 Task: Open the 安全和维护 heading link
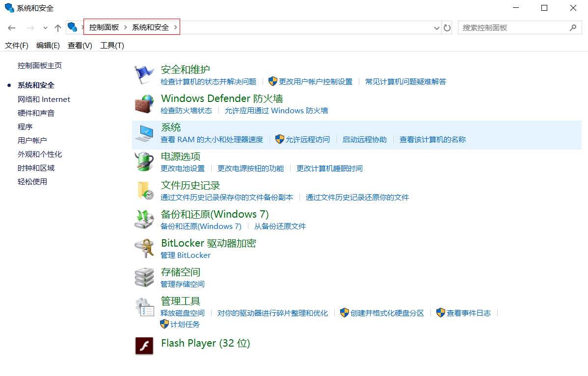point(185,70)
